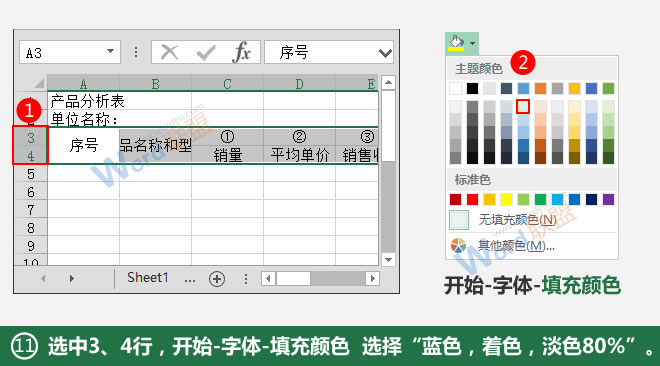Select the whole sheet via corner triangle
Screen dimensions: 660x366
39,83
